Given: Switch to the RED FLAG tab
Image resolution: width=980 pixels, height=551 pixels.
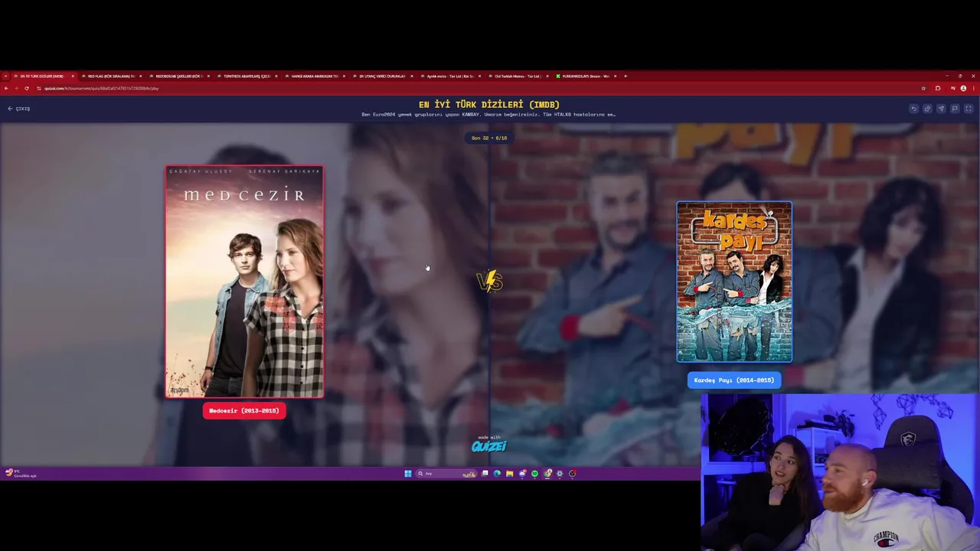Looking at the screenshot, I should click(x=110, y=76).
